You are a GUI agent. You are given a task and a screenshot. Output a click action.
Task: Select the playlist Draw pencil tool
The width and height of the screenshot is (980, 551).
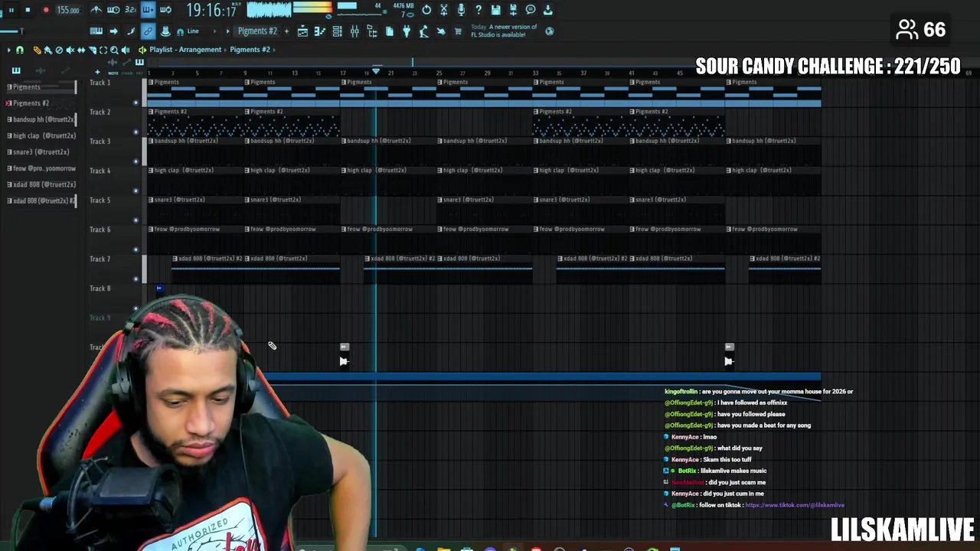(37, 50)
